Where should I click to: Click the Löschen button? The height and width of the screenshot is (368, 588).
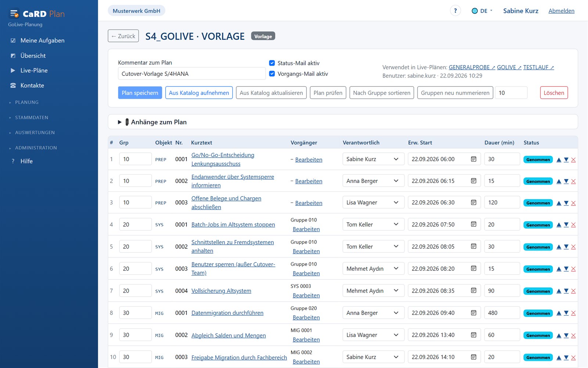click(x=554, y=93)
